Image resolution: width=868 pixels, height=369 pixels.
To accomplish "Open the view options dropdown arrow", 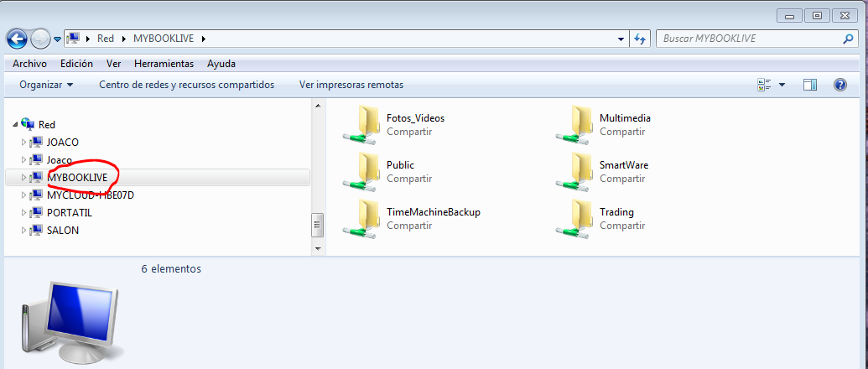I will click(x=782, y=85).
